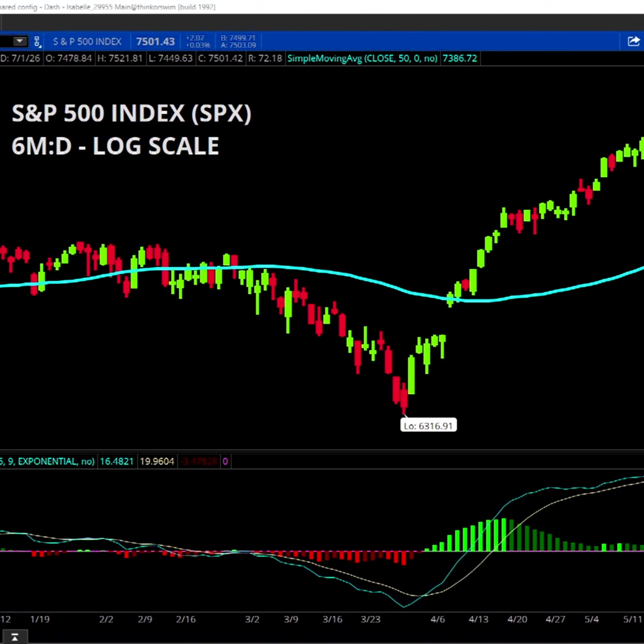The width and height of the screenshot is (644, 644).
Task: Click the 6M:D - LOG SCALE annotation
Action: [x=115, y=146]
